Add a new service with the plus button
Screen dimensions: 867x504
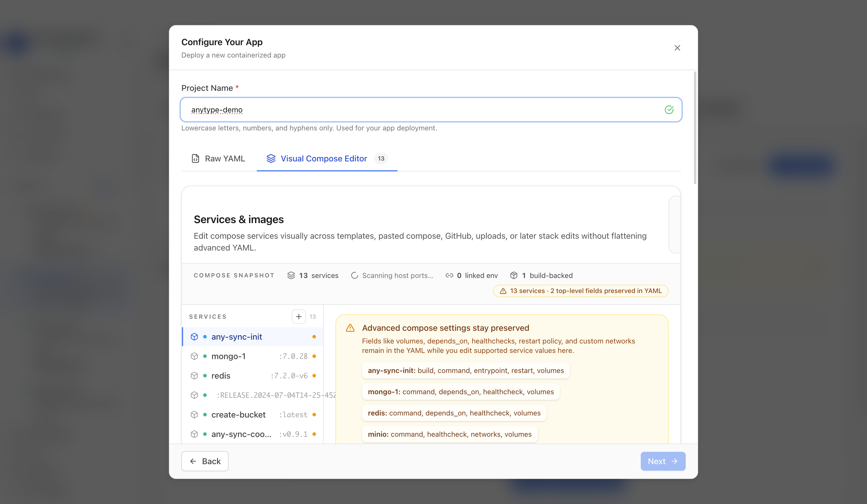(299, 317)
